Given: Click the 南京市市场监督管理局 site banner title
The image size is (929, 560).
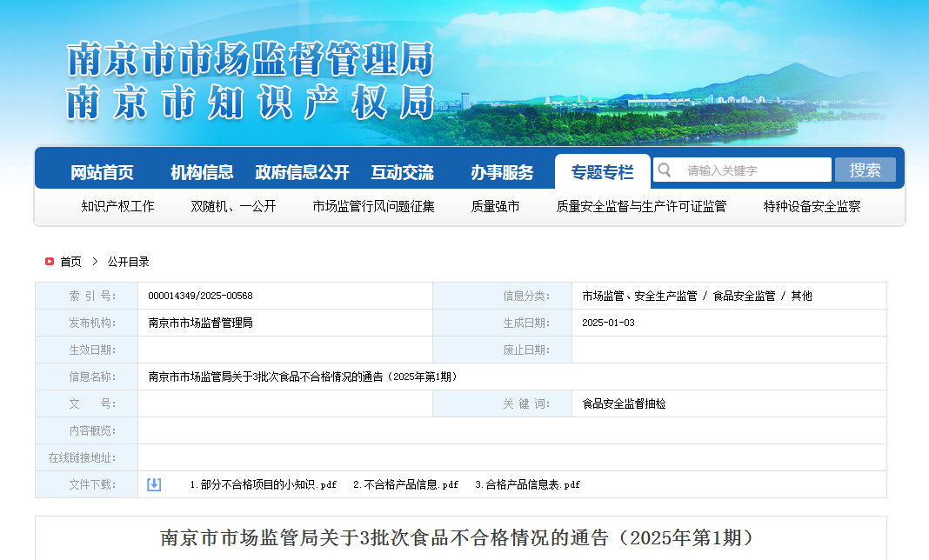Looking at the screenshot, I should 251,59.
